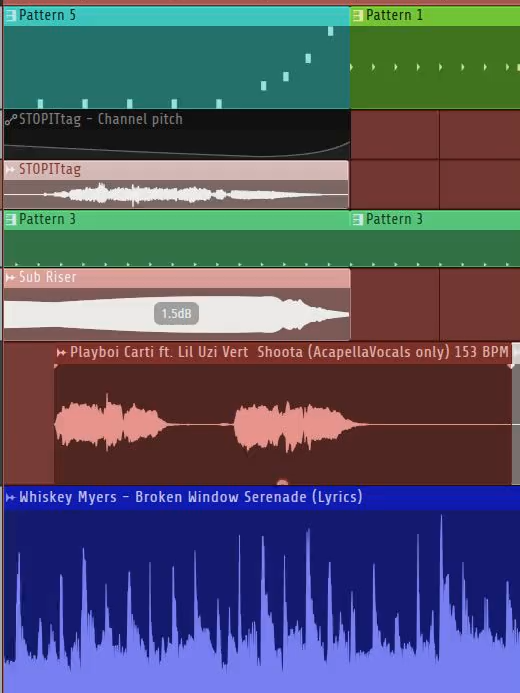This screenshot has width=520, height=693.
Task: Click the fade handle at bottom of acapella clip
Action: click(282, 482)
